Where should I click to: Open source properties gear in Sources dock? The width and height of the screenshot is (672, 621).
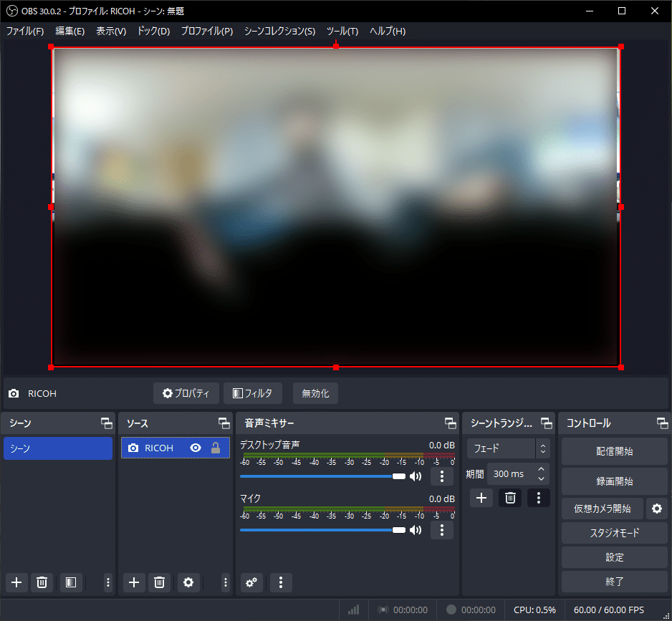coord(188,582)
